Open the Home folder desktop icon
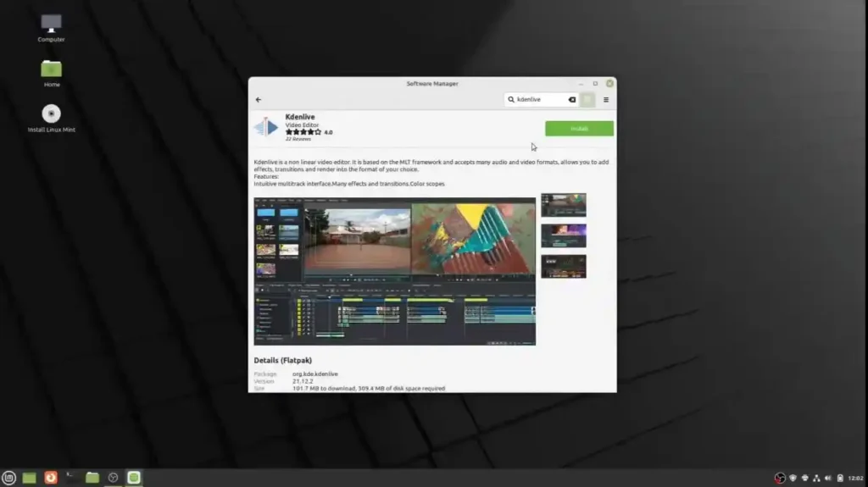The image size is (868, 487). point(52,74)
